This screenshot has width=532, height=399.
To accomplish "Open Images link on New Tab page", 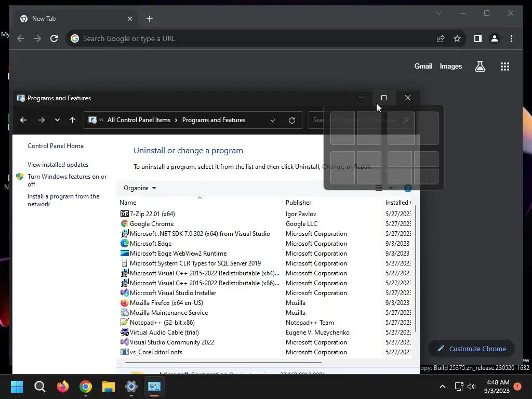I will [450, 66].
